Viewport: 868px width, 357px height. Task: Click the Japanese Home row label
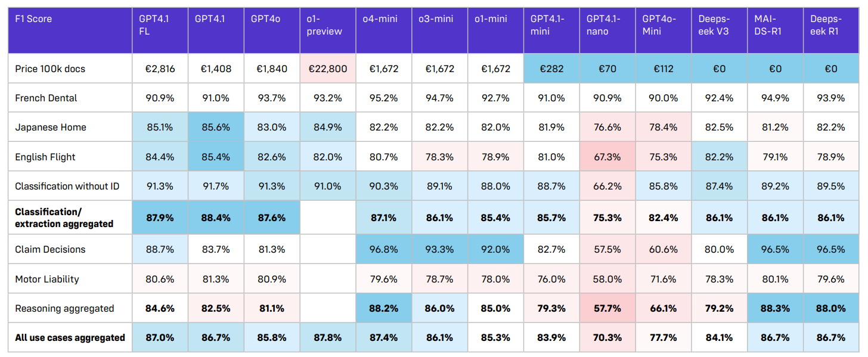point(51,127)
